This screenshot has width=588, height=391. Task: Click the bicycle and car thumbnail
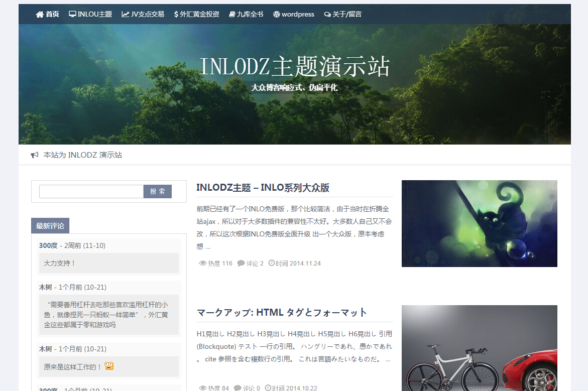pyautogui.click(x=479, y=348)
